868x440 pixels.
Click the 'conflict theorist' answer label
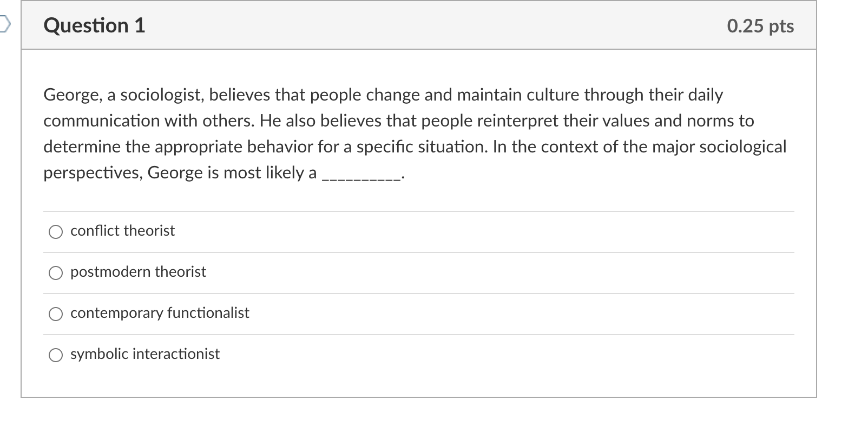click(x=123, y=231)
